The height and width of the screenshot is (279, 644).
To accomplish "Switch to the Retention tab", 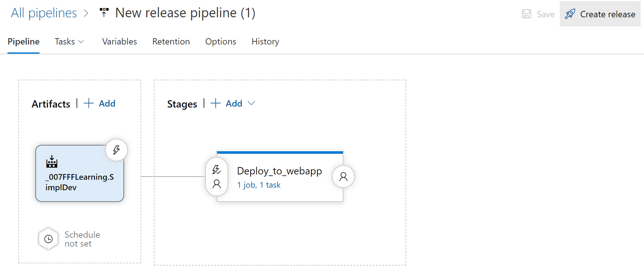I will point(171,42).
